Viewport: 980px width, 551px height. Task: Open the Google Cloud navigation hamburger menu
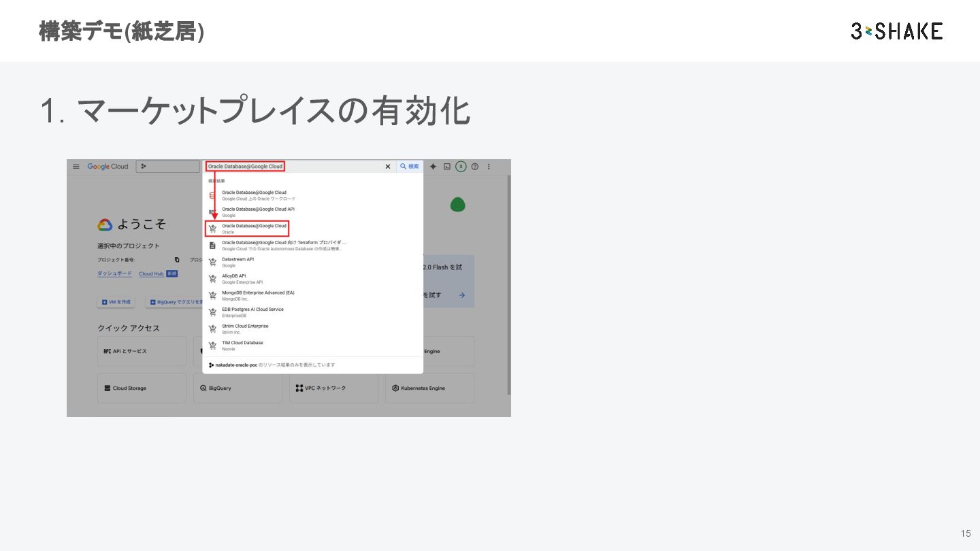[76, 167]
